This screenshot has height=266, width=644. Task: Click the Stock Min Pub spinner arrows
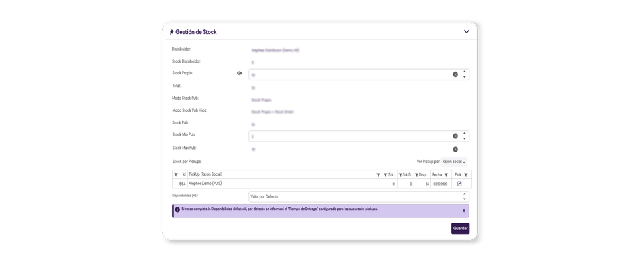pyautogui.click(x=465, y=136)
